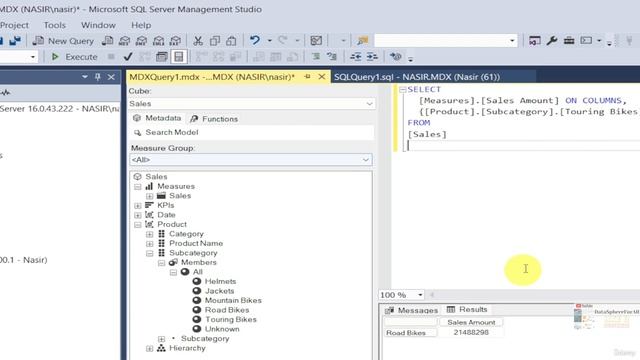Switch to the Results tab
Image resolution: width=640 pixels, height=360 pixels.
[467, 309]
